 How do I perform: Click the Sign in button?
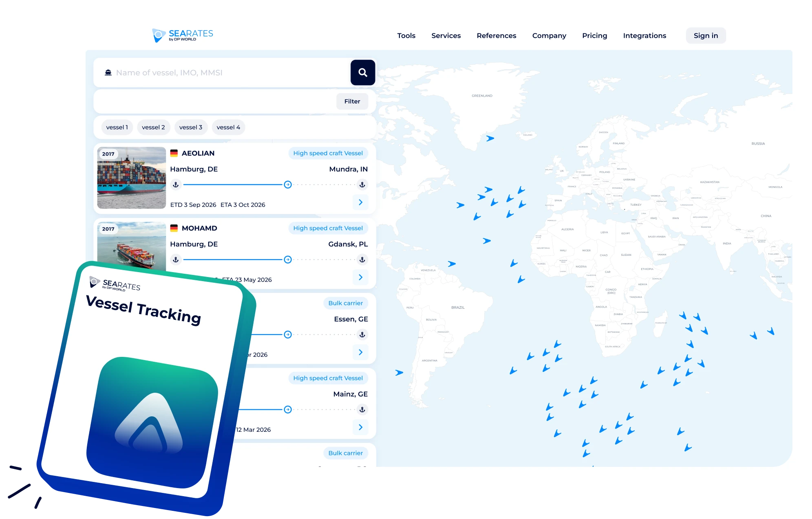point(706,36)
